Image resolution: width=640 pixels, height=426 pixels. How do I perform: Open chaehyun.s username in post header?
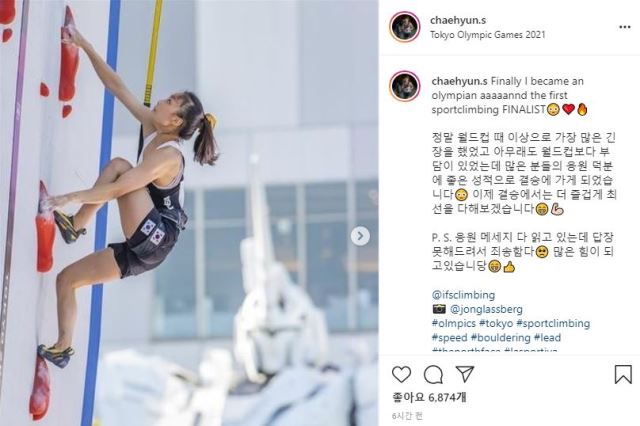pyautogui.click(x=458, y=20)
